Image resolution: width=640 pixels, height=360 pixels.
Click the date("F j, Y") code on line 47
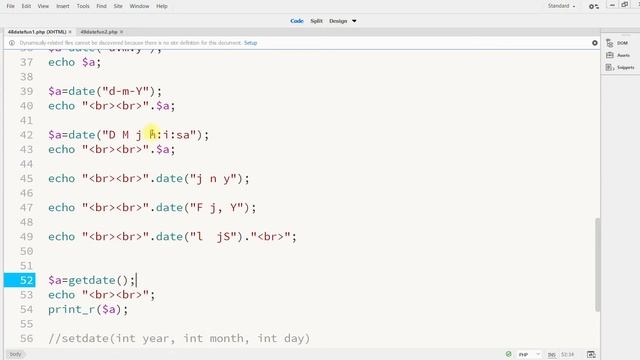click(x=152, y=207)
